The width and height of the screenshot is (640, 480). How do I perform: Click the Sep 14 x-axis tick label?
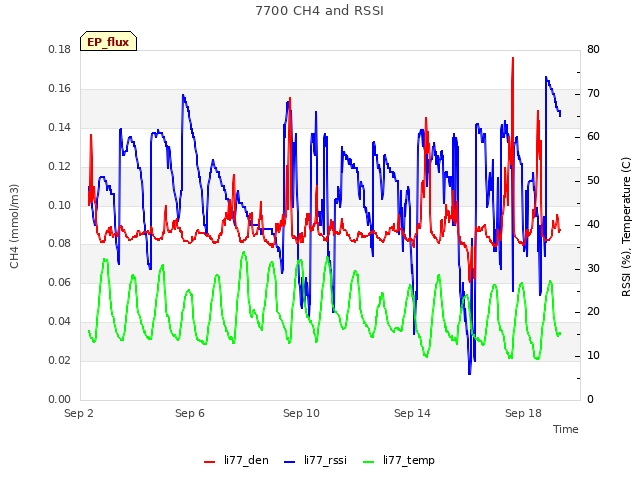click(x=412, y=413)
